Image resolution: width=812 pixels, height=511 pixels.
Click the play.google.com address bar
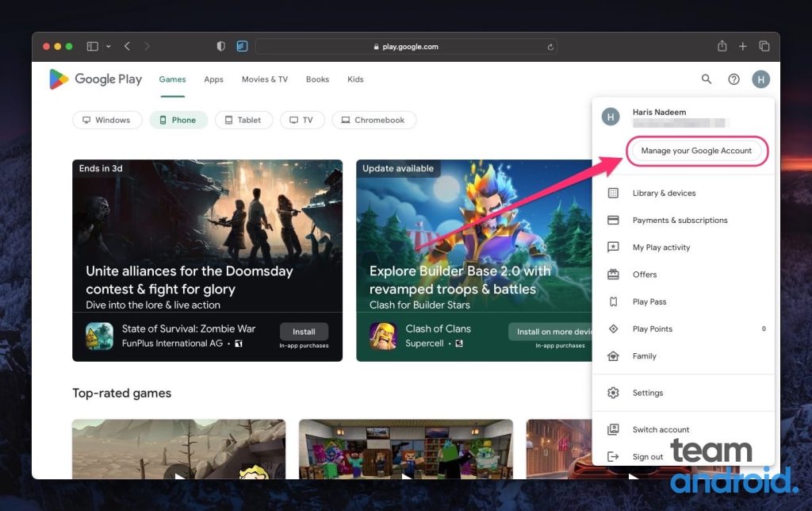[405, 47]
